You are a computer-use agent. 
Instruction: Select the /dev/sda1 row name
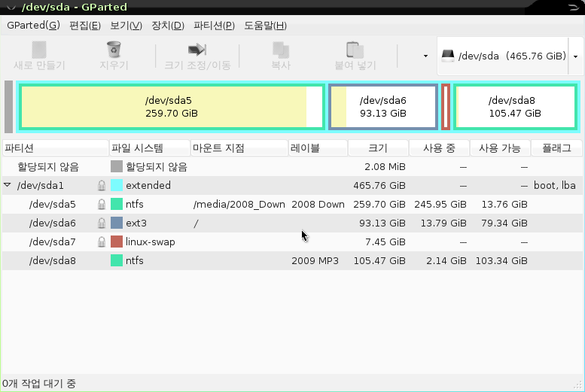[x=41, y=185]
